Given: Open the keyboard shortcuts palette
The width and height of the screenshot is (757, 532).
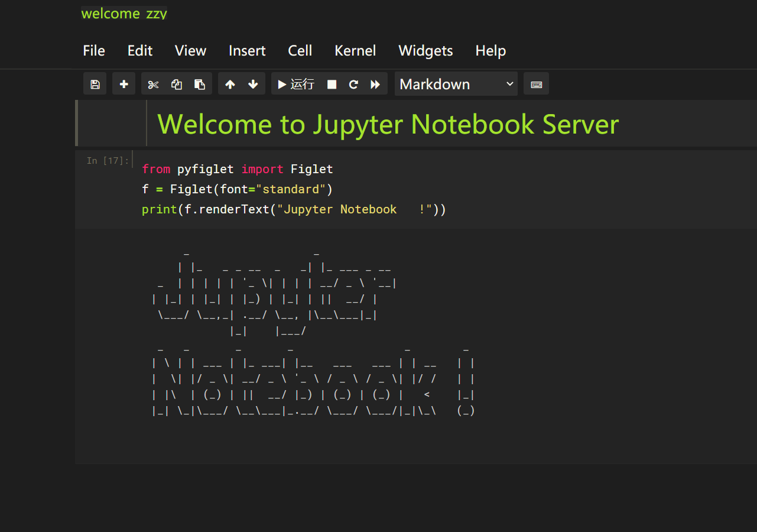Looking at the screenshot, I should coord(536,83).
